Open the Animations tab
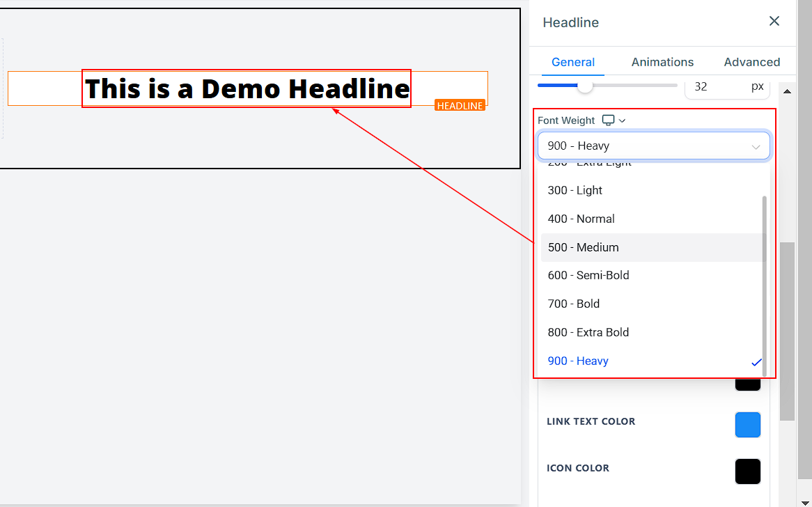812x507 pixels. pyautogui.click(x=662, y=62)
